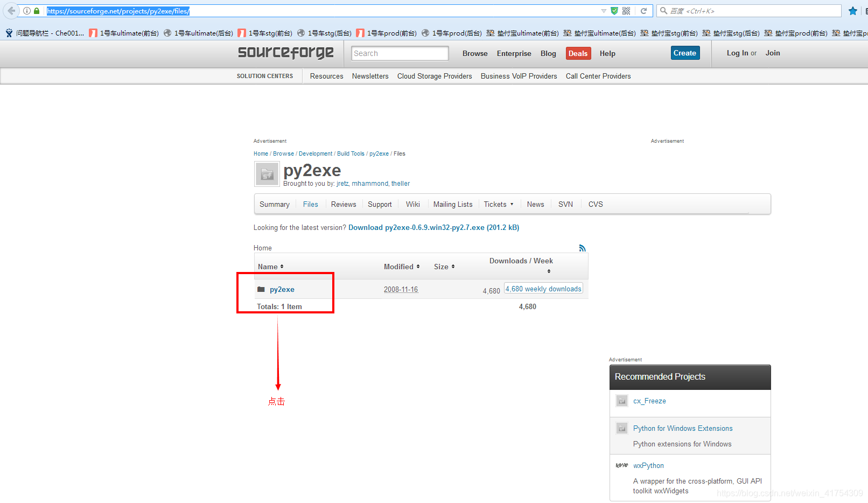Viewport: 868px width, 503px height.
Task: Open the 1号车stg(前台) bookmark
Action: pyautogui.click(x=265, y=33)
